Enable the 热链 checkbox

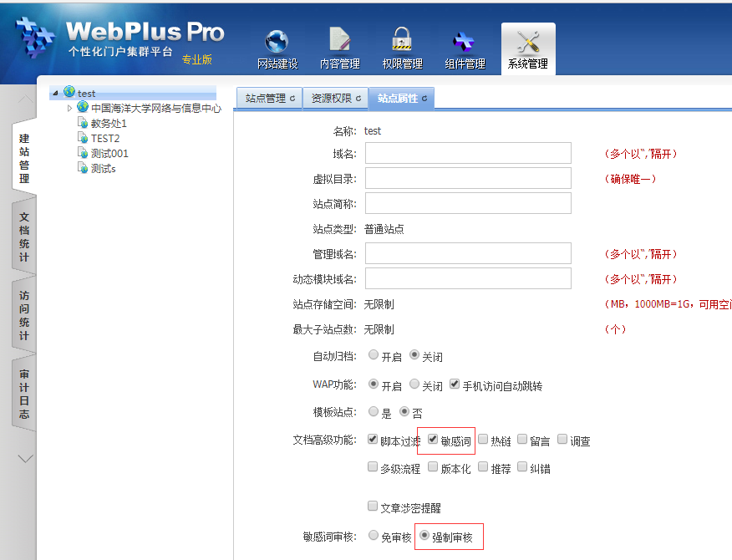pos(483,440)
